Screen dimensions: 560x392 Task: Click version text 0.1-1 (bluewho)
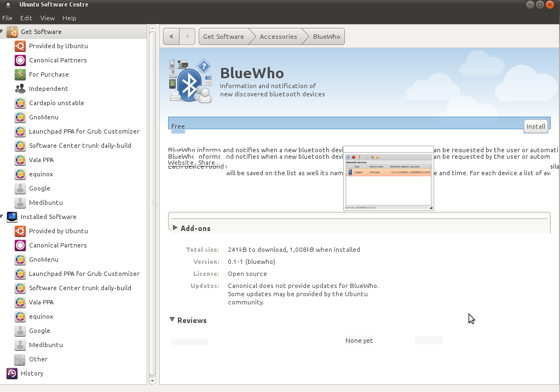[251, 262]
